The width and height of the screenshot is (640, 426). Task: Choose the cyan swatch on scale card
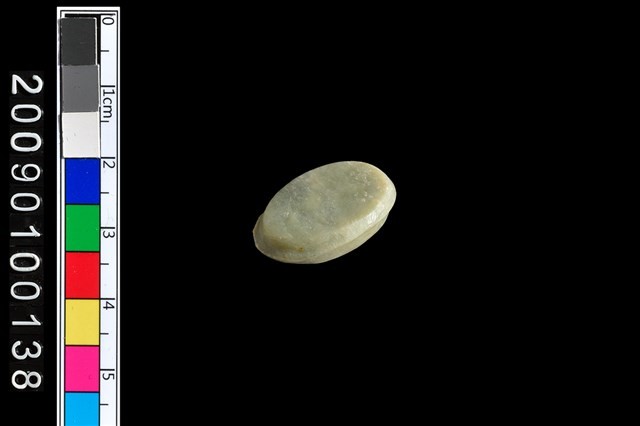(x=82, y=409)
